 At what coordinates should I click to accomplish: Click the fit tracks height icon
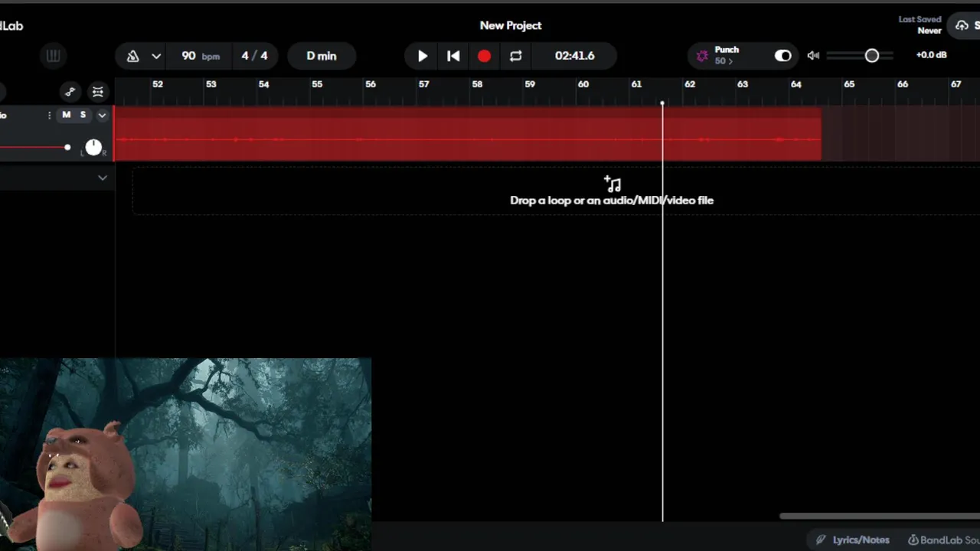pyautogui.click(x=98, y=92)
